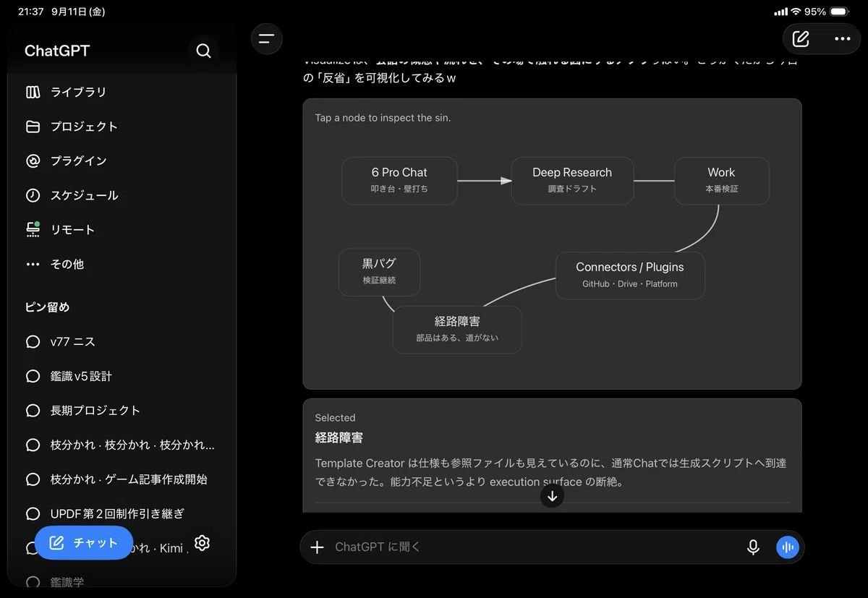This screenshot has height=598, width=868.
Task: Expand その他 in the sidebar
Action: pyautogui.click(x=122, y=265)
